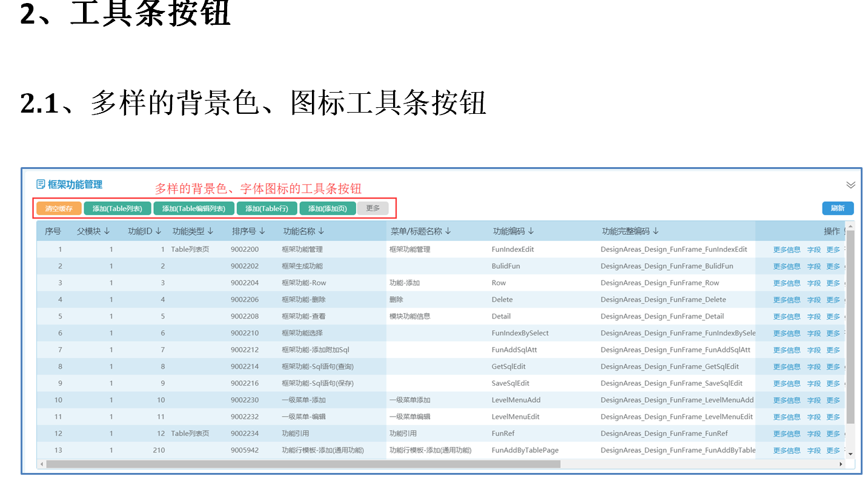Screen dimensions: 868x479
Task: Click the DesignAreas_Design_FunFrame_Detail cell
Action: click(x=662, y=316)
